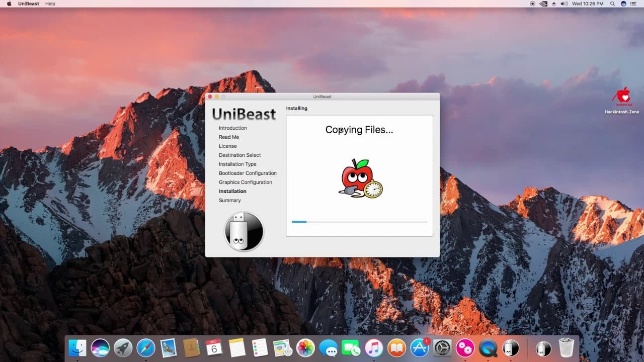Viewport: 644px width, 362px height.
Task: Open Finder from the dock
Action: [77, 347]
